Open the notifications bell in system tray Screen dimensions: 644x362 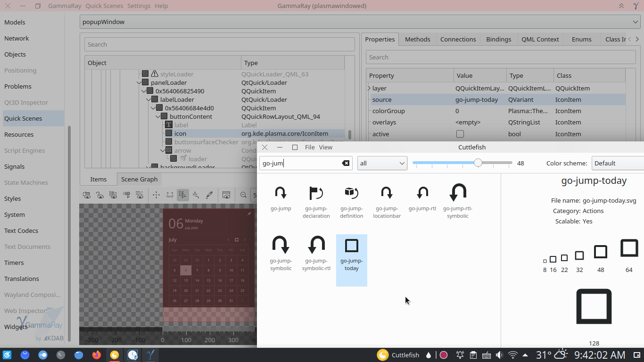pyautogui.click(x=460, y=355)
